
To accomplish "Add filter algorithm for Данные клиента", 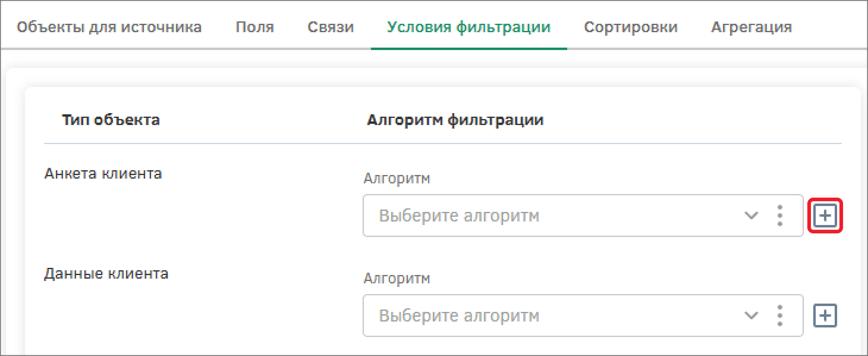I will [825, 316].
